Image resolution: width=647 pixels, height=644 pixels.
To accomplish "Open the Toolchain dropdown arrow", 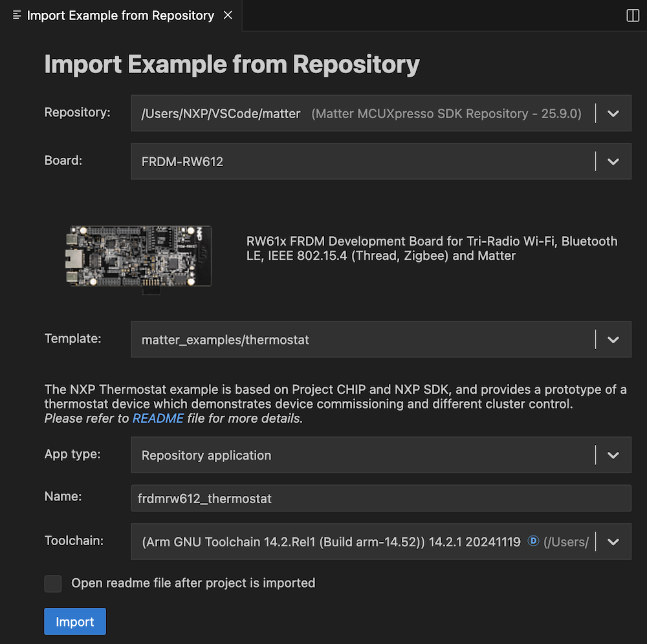I will [x=613, y=542].
